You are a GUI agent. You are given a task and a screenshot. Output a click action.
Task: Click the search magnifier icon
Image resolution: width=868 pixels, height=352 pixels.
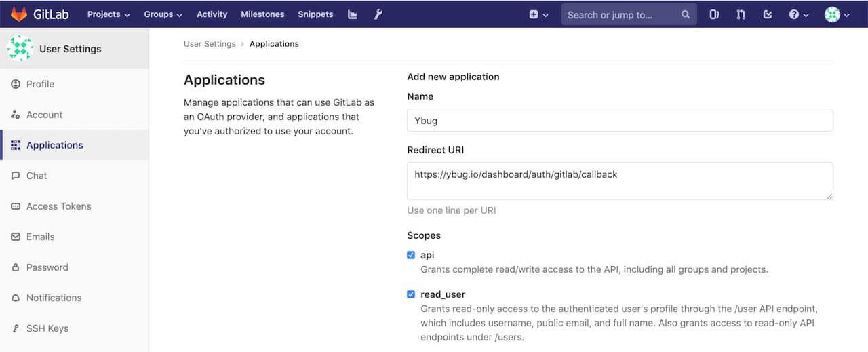tap(686, 14)
